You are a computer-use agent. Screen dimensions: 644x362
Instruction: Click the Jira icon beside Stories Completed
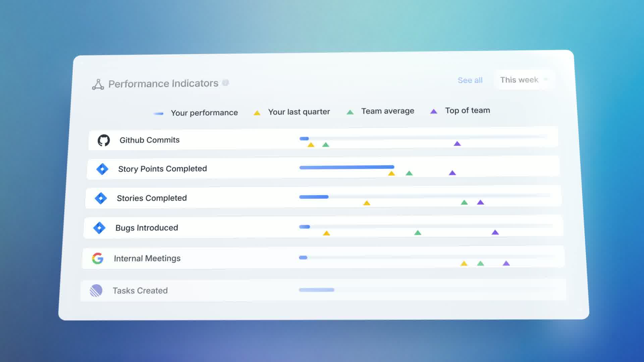pyautogui.click(x=101, y=198)
